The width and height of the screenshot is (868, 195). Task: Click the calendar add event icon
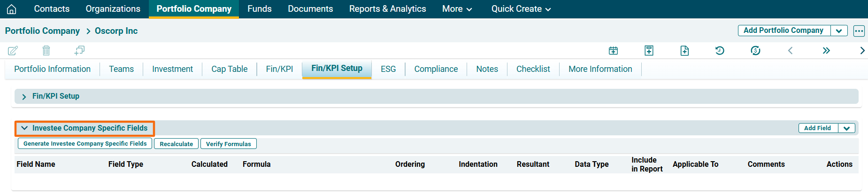click(613, 50)
